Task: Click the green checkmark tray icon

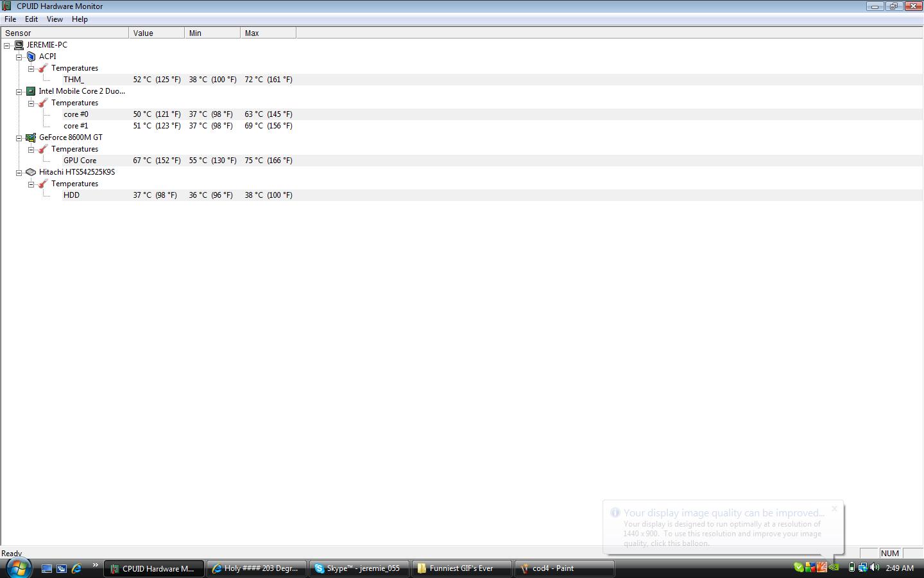Action: pyautogui.click(x=799, y=567)
